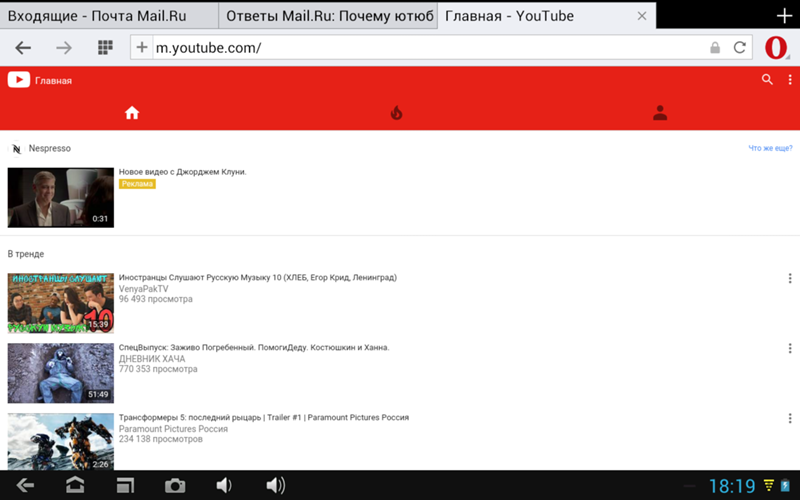The height and width of the screenshot is (500, 800).
Task: Go back with browser back arrow
Action: click(23, 48)
